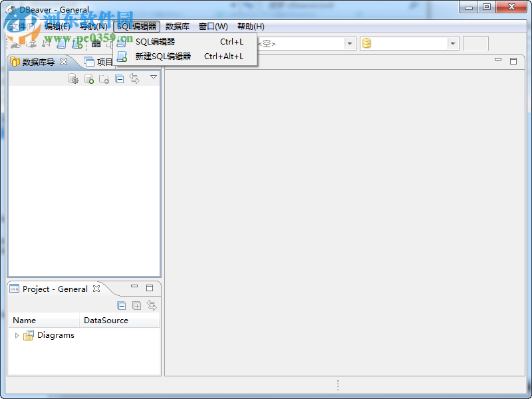Open the 数据库 menu
The height and width of the screenshot is (399, 532).
(x=178, y=27)
